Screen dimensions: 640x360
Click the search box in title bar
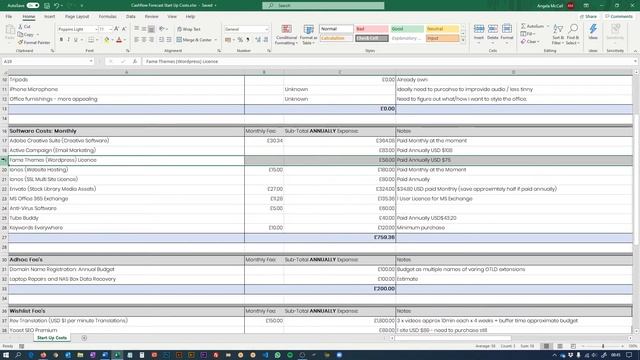click(323, 6)
